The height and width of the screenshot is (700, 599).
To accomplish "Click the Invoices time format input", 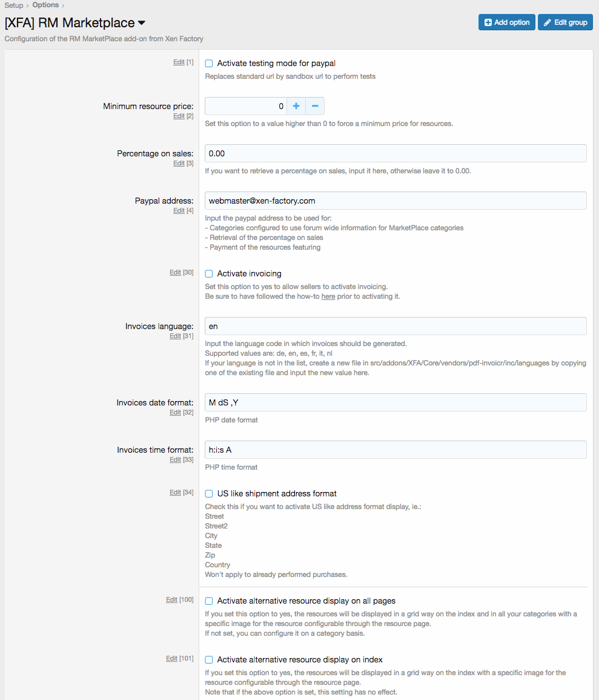I will click(395, 450).
